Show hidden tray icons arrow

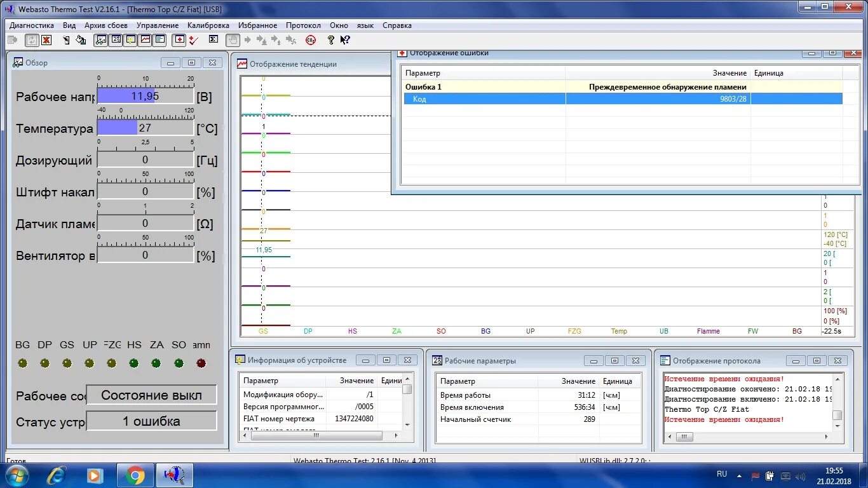[x=738, y=475]
